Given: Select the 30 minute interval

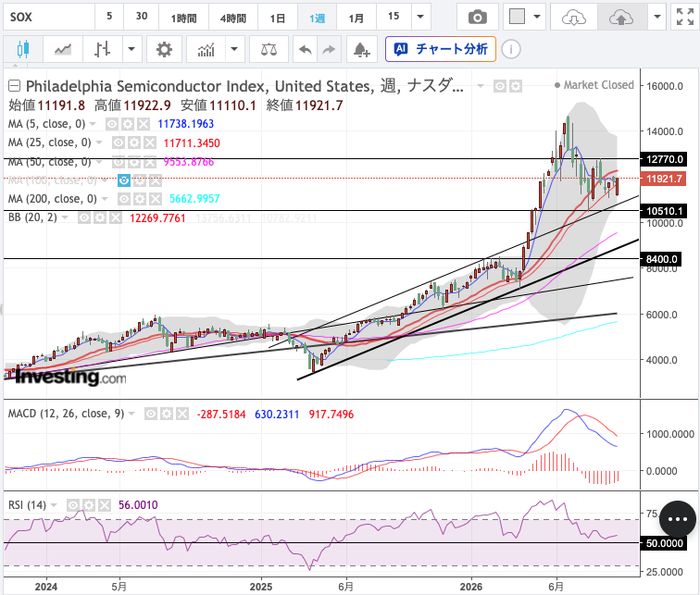Looking at the screenshot, I should tap(142, 17).
